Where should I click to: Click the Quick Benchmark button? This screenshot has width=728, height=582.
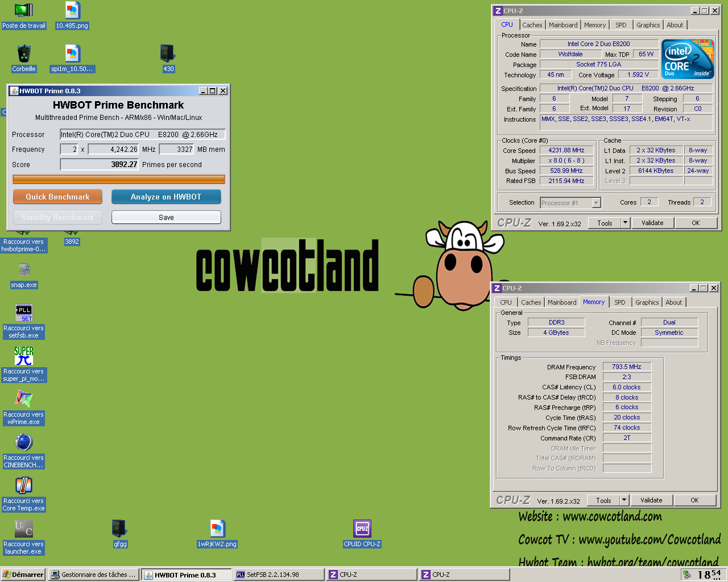[x=57, y=197]
